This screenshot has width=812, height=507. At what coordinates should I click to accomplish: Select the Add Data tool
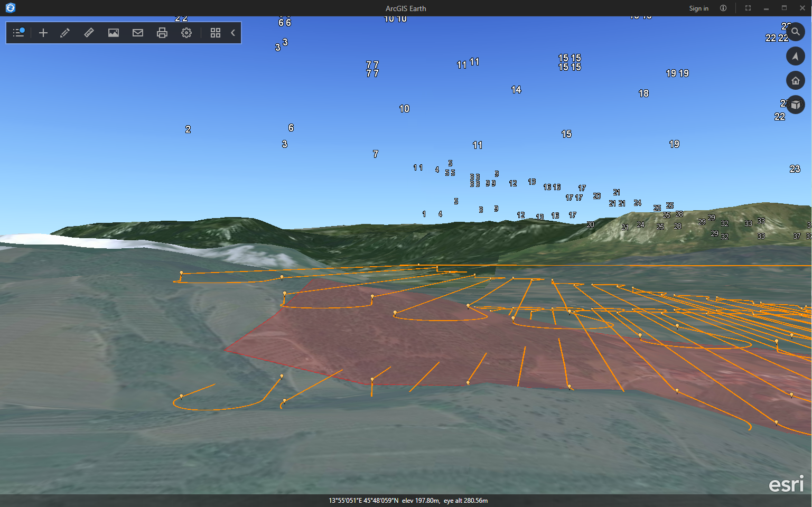point(43,32)
